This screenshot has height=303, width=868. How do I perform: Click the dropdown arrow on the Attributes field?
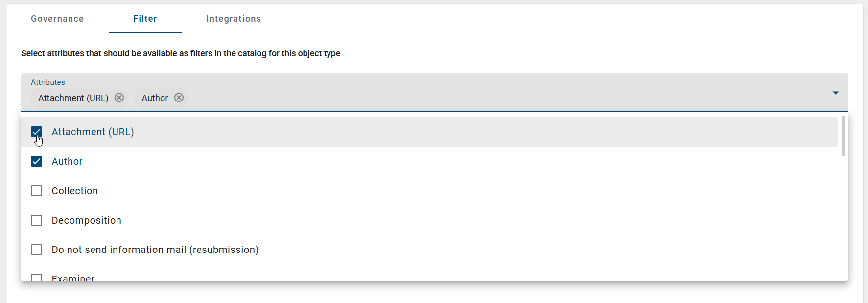[835, 92]
